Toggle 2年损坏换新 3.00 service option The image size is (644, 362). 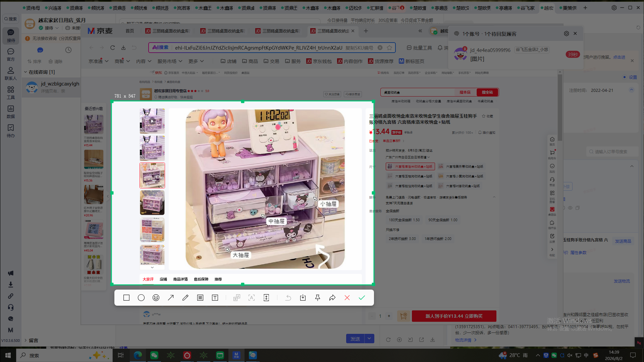402,239
